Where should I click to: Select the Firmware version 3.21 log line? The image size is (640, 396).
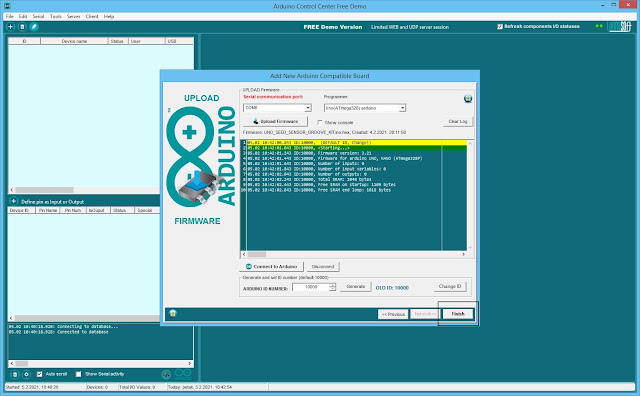click(x=309, y=153)
